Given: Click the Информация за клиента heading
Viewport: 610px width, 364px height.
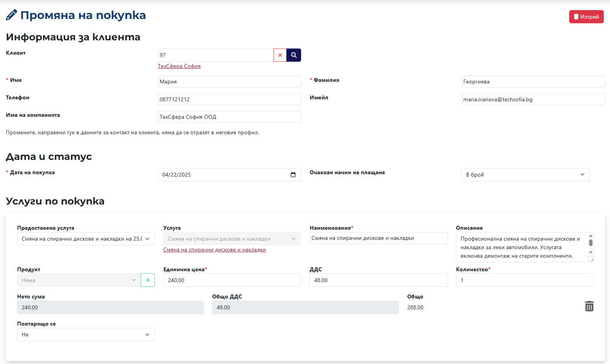Looking at the screenshot, I should pos(73,37).
